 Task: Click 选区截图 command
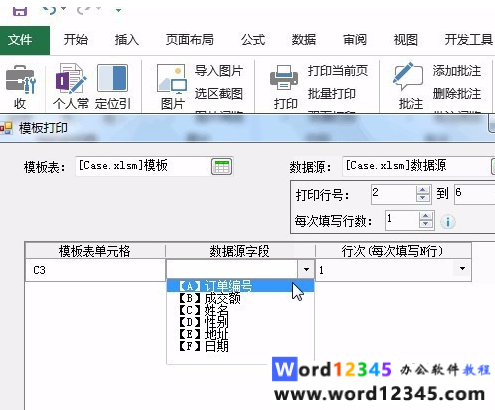219,94
